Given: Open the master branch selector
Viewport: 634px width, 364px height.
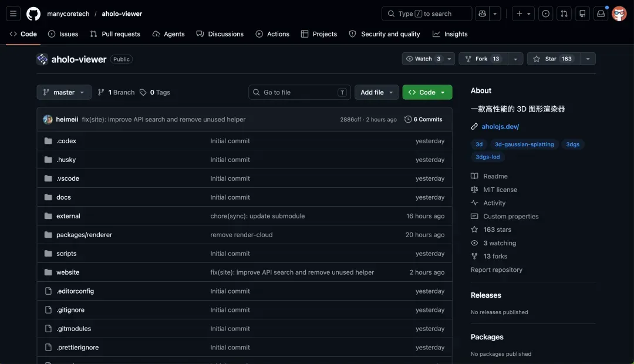Looking at the screenshot, I should 64,92.
